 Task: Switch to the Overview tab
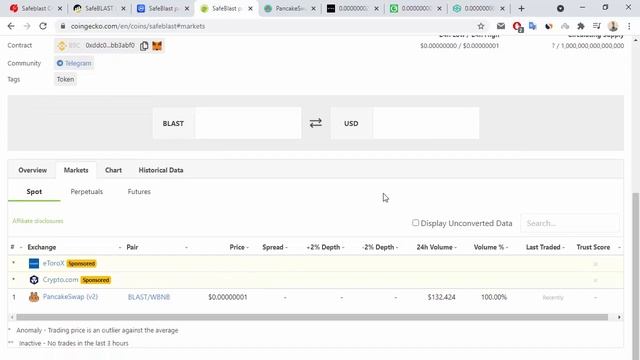[33, 170]
